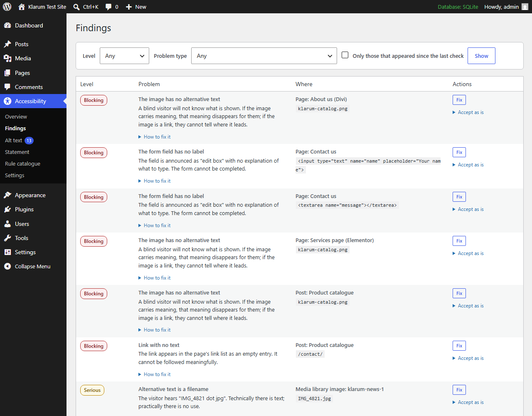Expand Accept as is for About us row

pos(468,112)
